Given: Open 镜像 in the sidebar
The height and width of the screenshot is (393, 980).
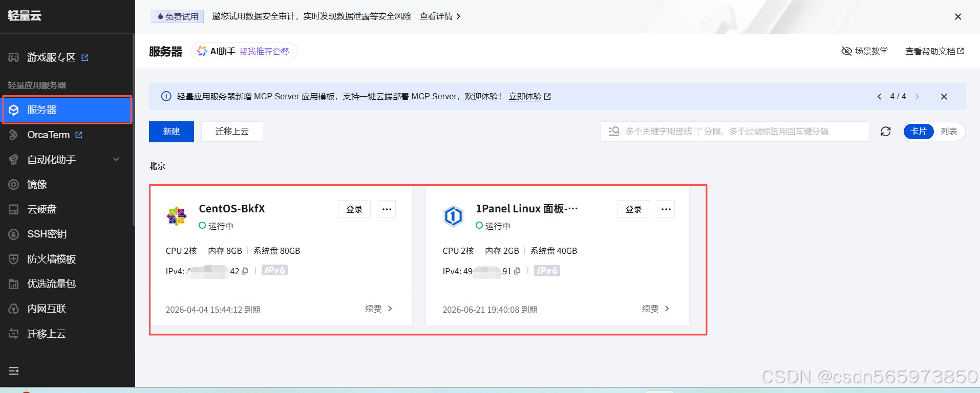Looking at the screenshot, I should coord(37,184).
